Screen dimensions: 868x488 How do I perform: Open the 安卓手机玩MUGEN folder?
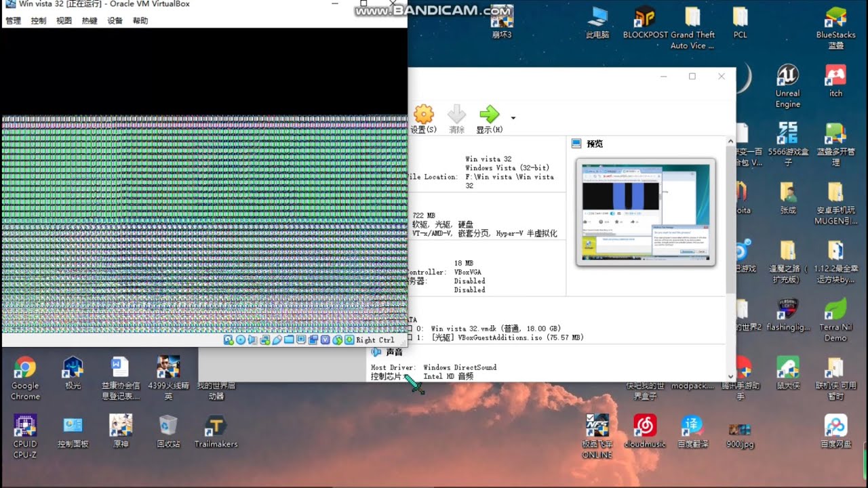835,203
